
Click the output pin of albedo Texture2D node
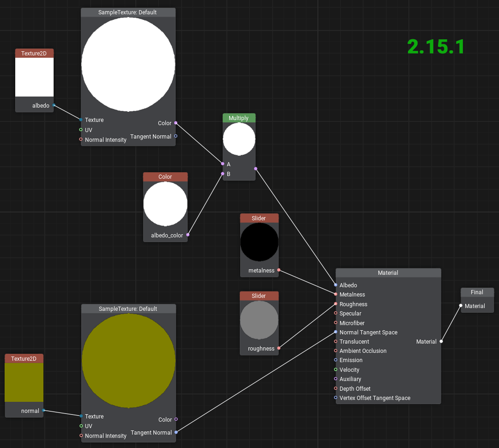[54, 105]
